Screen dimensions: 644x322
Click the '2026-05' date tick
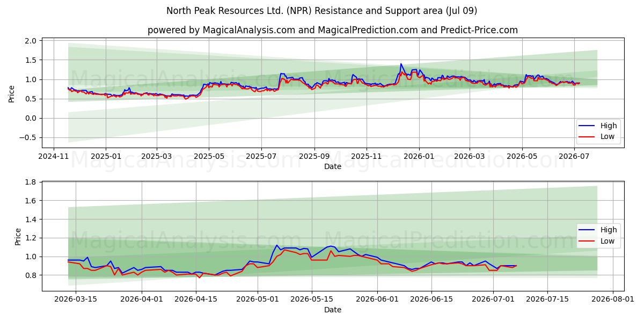tap(522, 156)
